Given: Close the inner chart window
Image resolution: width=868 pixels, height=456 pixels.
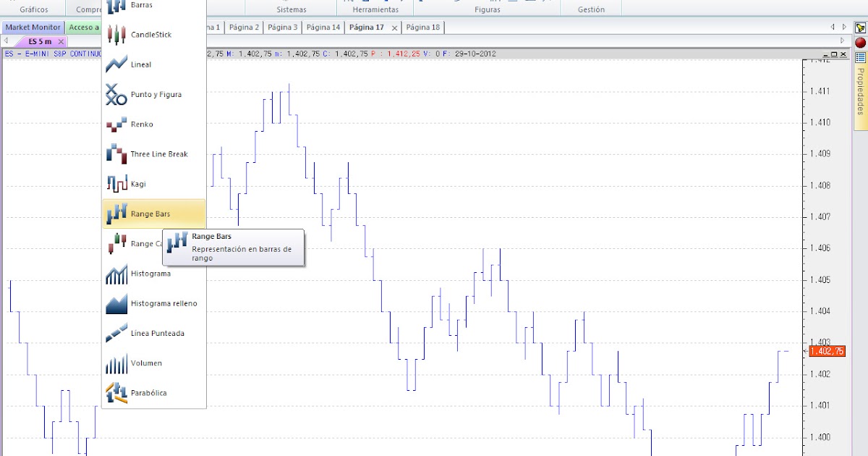Looking at the screenshot, I should [x=842, y=54].
